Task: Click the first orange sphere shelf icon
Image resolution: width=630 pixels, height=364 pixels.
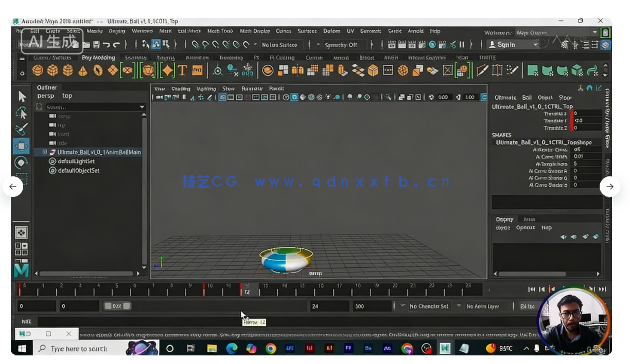Action: click(x=38, y=70)
